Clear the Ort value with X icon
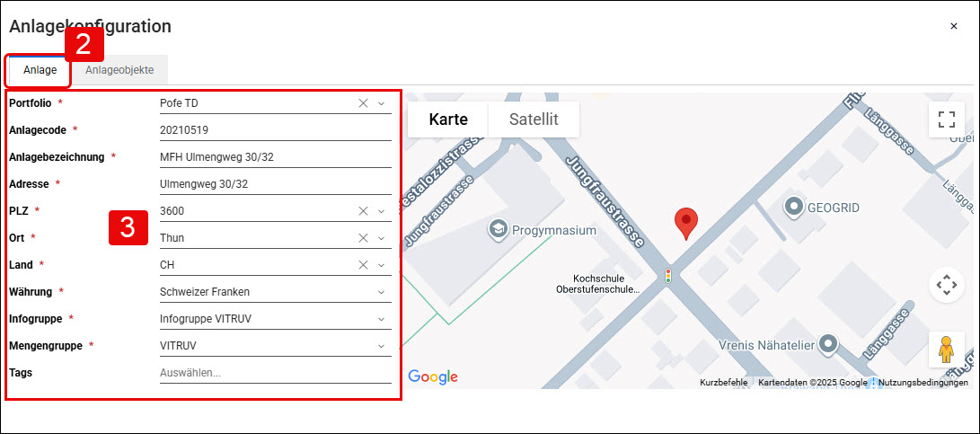 [363, 238]
